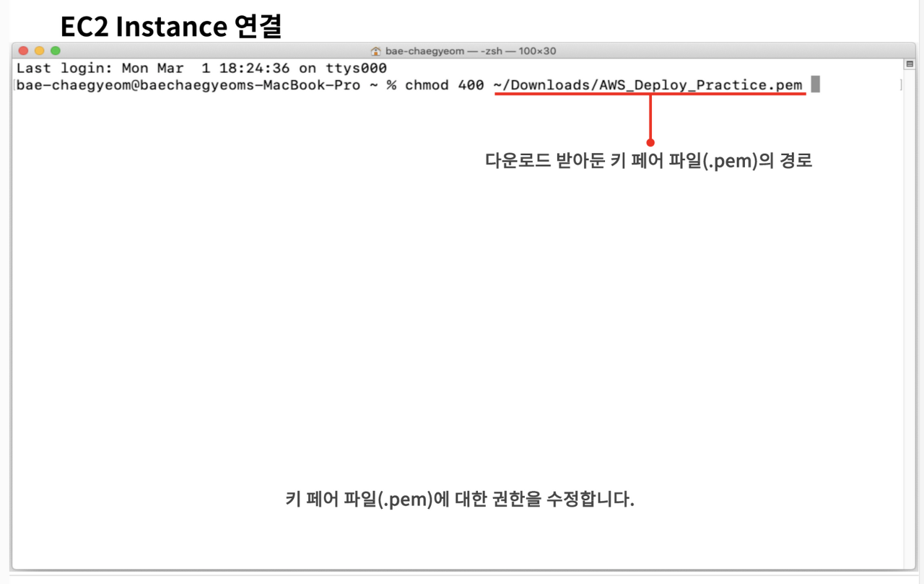Click the '~/Downloads/AWS_Deploy_Practice.pem' path text
924x584 pixels.
[648, 85]
